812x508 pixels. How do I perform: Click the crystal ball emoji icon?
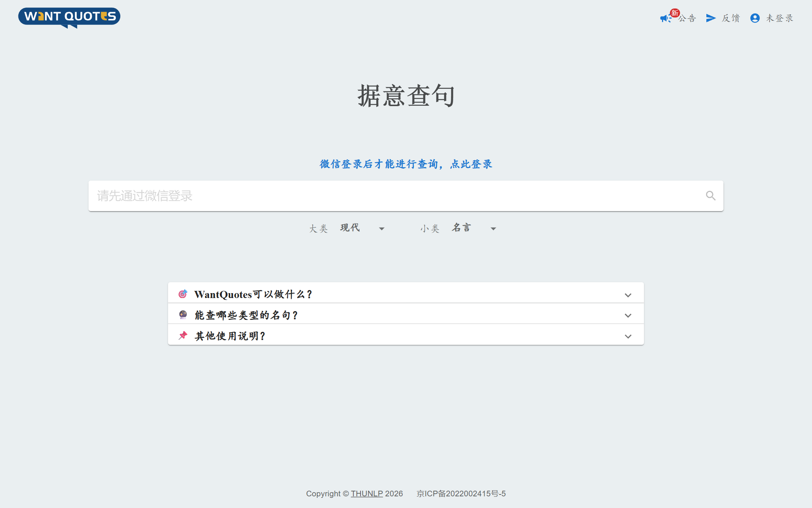click(183, 315)
